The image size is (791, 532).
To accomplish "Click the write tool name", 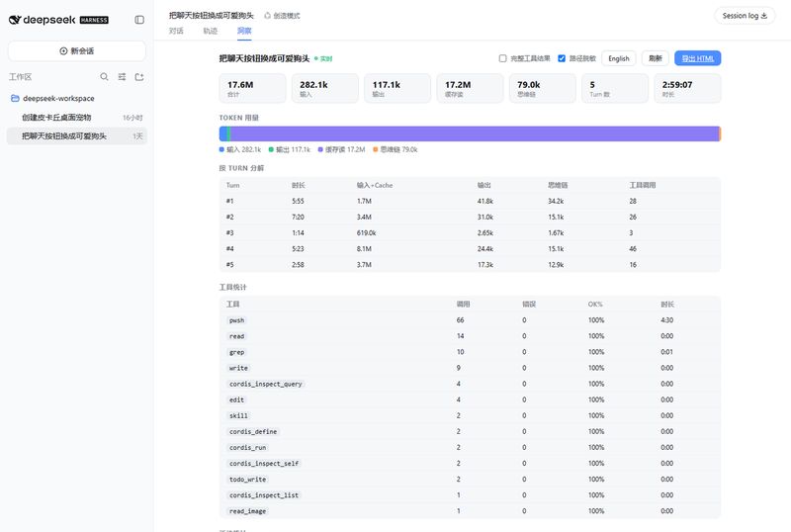I will 238,368.
